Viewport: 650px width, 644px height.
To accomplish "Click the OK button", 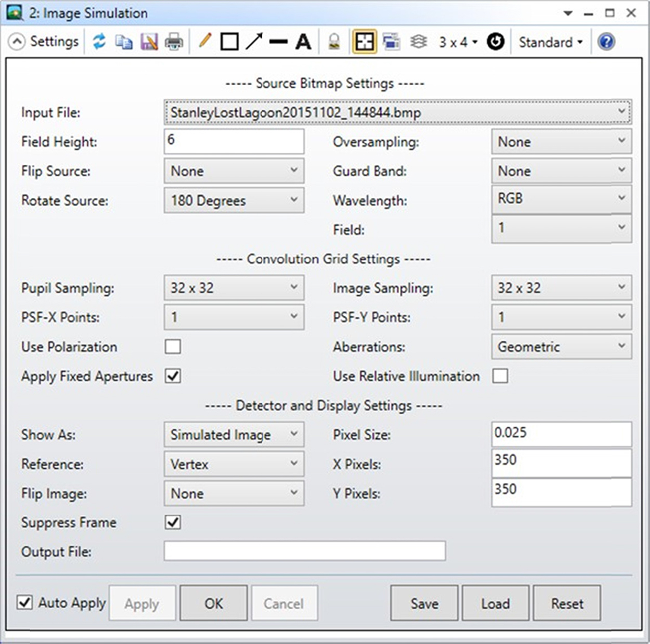I will pyautogui.click(x=214, y=603).
